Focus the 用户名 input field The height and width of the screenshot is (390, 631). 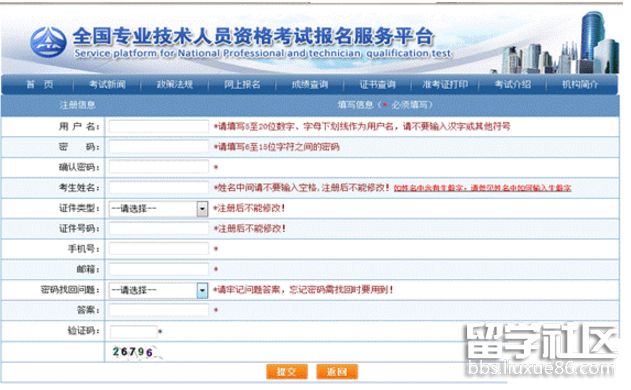tap(159, 126)
